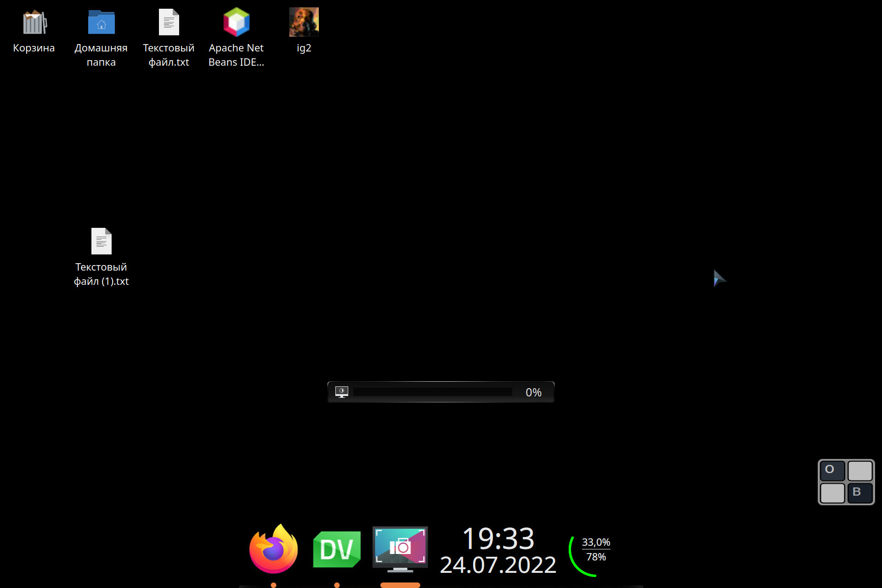Open the screenshot tool in dock
The width and height of the screenshot is (882, 588).
(x=400, y=549)
